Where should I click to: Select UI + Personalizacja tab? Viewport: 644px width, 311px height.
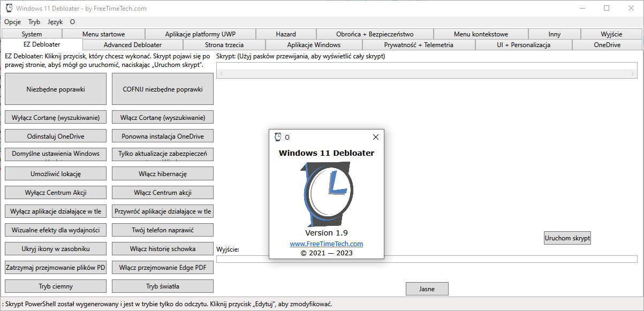[x=524, y=45]
